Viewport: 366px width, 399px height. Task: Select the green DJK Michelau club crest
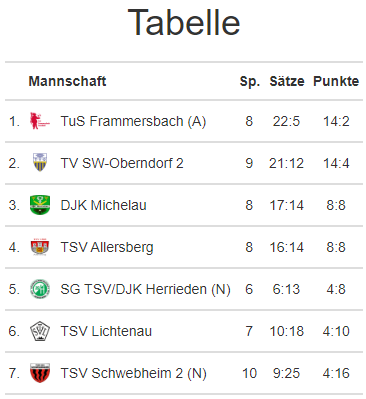[40, 205]
